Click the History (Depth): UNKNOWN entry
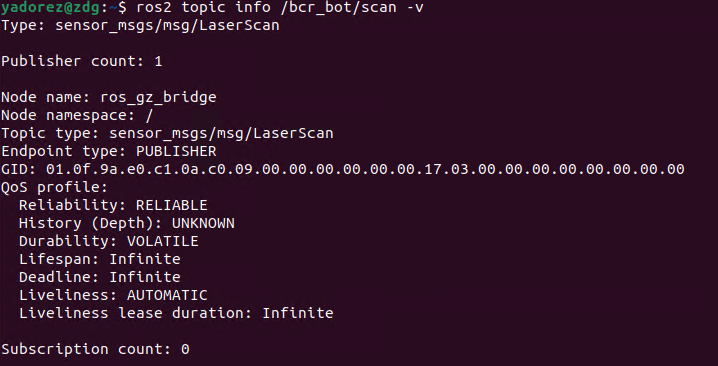The height and width of the screenshot is (366, 718). 127,223
